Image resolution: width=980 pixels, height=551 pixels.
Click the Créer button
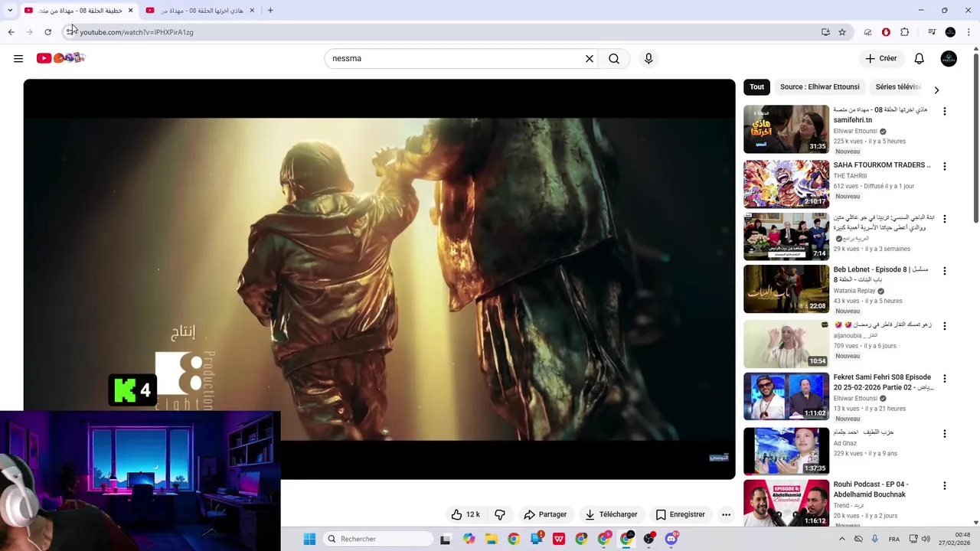pyautogui.click(x=880, y=58)
